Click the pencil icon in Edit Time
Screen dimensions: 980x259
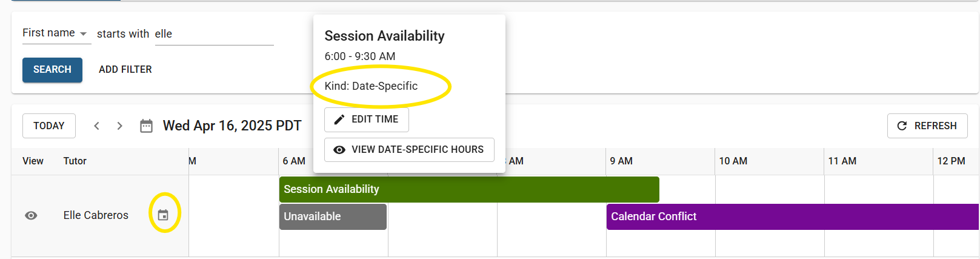coord(339,119)
